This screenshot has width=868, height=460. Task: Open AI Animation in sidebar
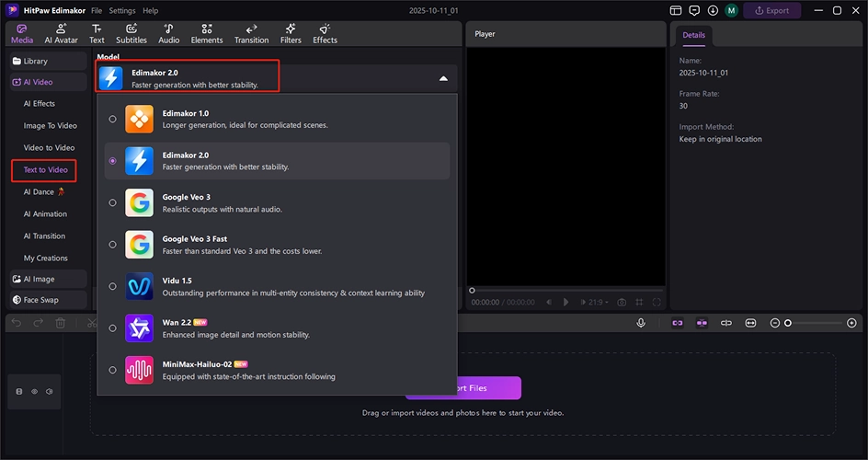click(x=45, y=213)
